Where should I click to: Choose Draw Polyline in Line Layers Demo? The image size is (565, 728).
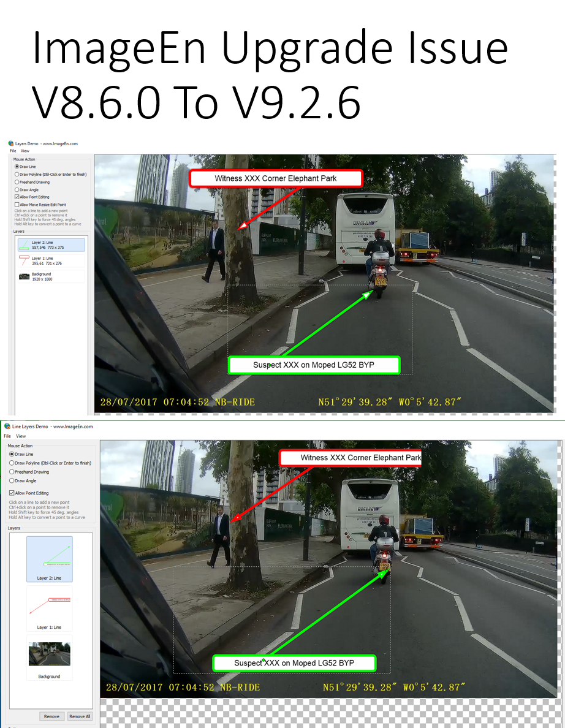(50, 463)
